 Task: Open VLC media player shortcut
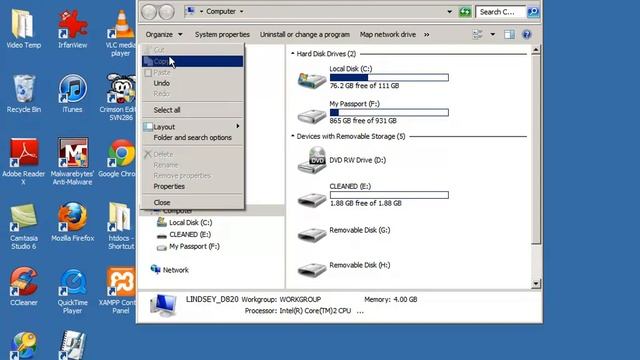(121, 33)
